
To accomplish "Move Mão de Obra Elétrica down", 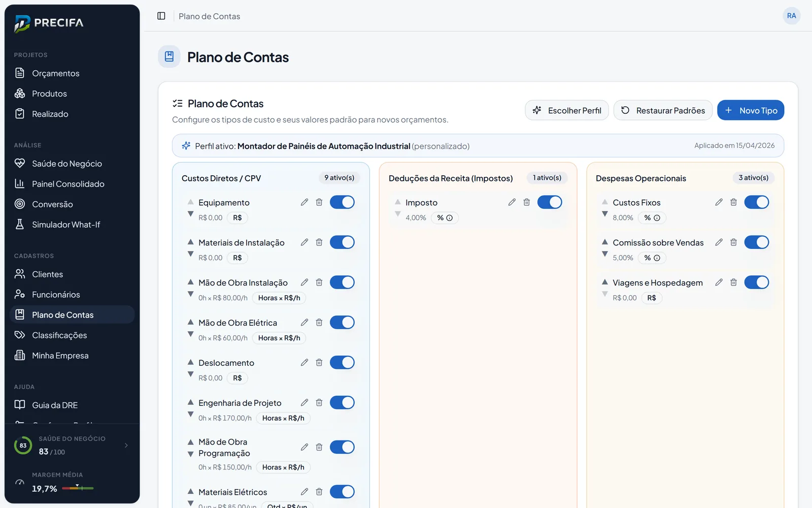I will [x=191, y=334].
